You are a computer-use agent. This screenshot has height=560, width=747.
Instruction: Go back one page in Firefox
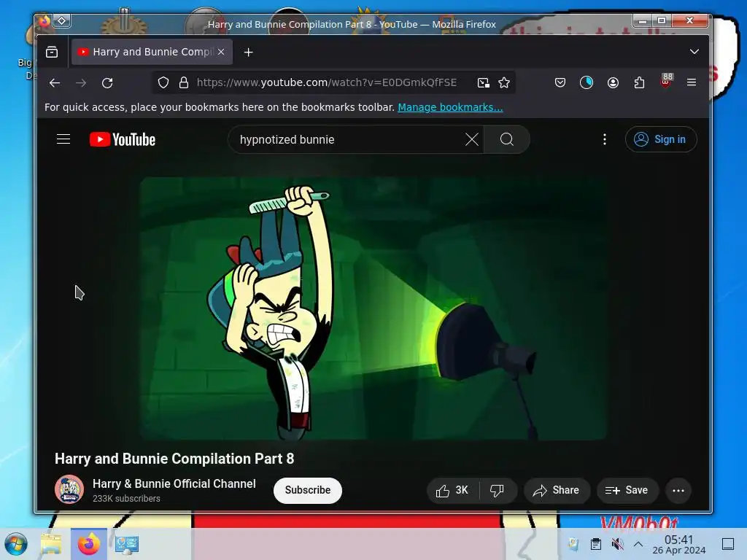[55, 83]
